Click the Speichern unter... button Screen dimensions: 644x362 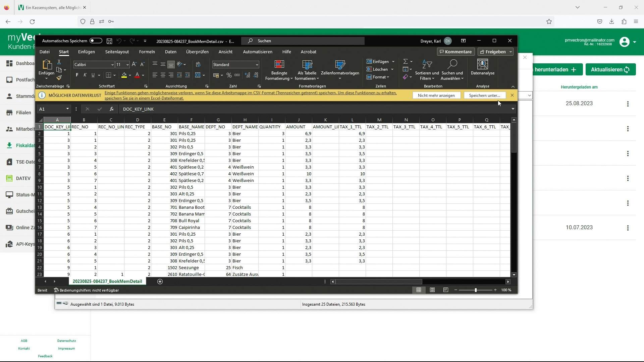click(x=484, y=96)
